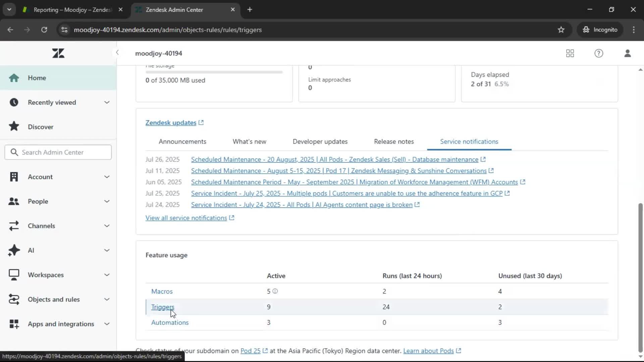
Task: Open July 24 AI Agents incident link
Action: tap(302, 205)
